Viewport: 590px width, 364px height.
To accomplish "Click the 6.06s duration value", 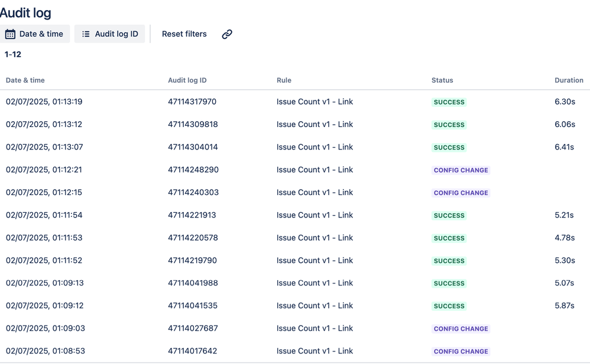I will [x=565, y=124].
